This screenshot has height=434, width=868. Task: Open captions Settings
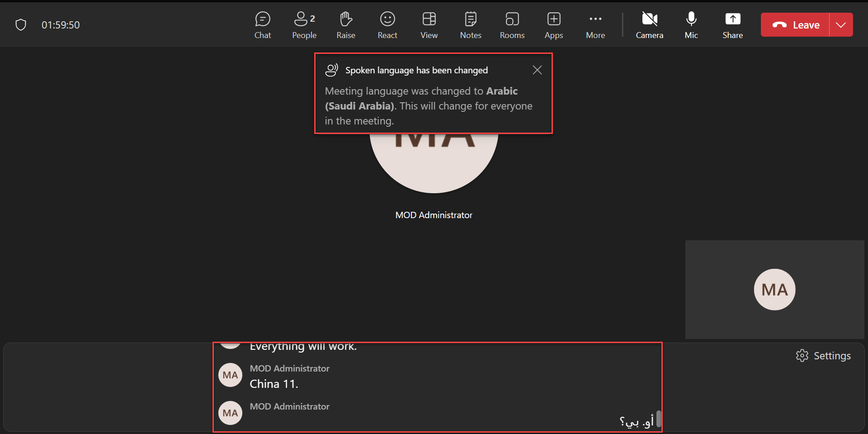(x=823, y=356)
